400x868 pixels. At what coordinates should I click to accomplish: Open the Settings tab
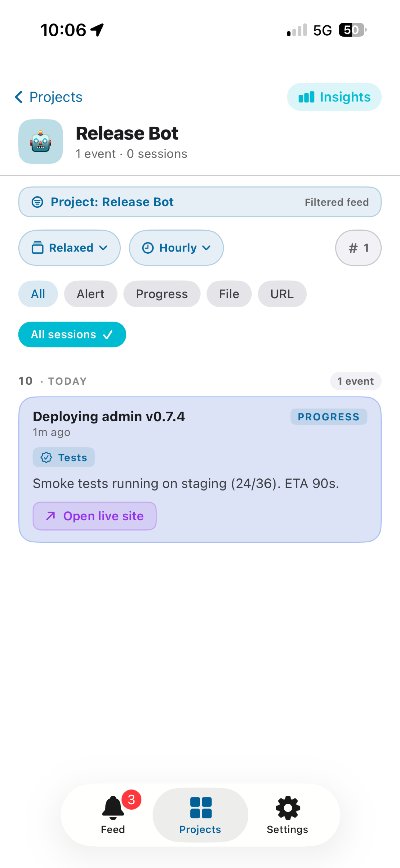tap(287, 815)
